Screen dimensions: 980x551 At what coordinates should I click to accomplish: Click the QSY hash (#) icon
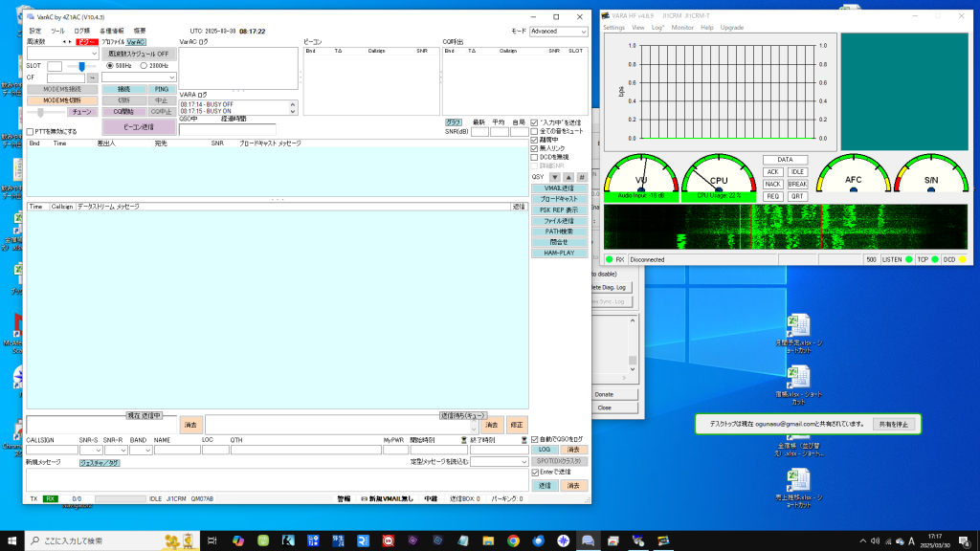(582, 177)
